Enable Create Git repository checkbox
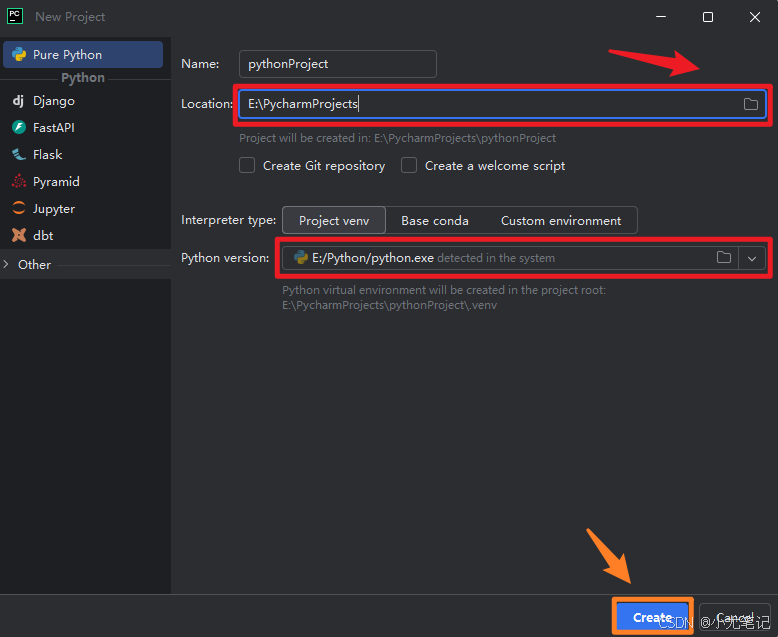The height and width of the screenshot is (637, 778). click(247, 165)
